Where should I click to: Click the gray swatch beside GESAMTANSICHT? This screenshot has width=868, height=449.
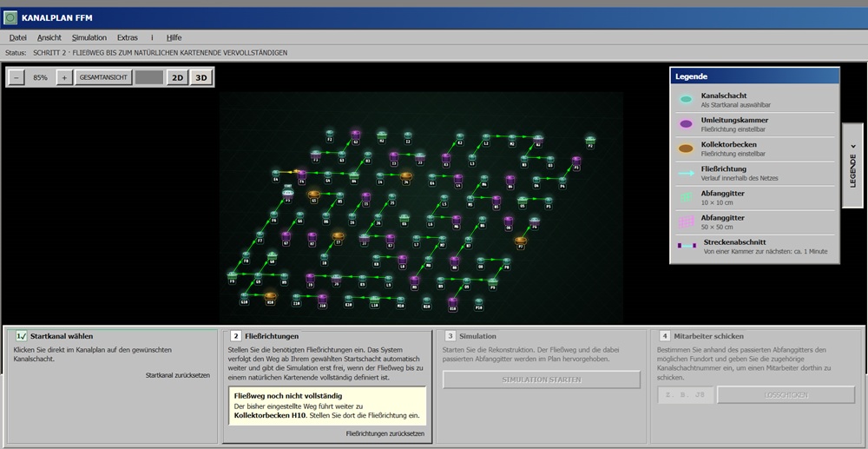point(149,78)
